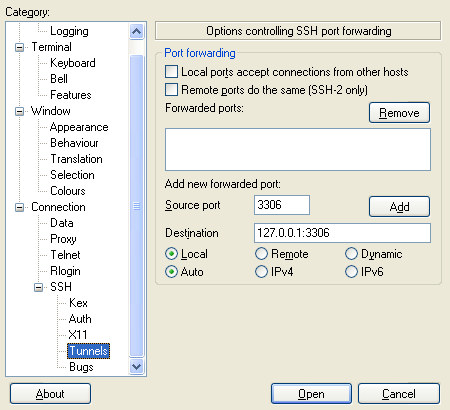Click the category scroll up arrow

click(x=136, y=32)
